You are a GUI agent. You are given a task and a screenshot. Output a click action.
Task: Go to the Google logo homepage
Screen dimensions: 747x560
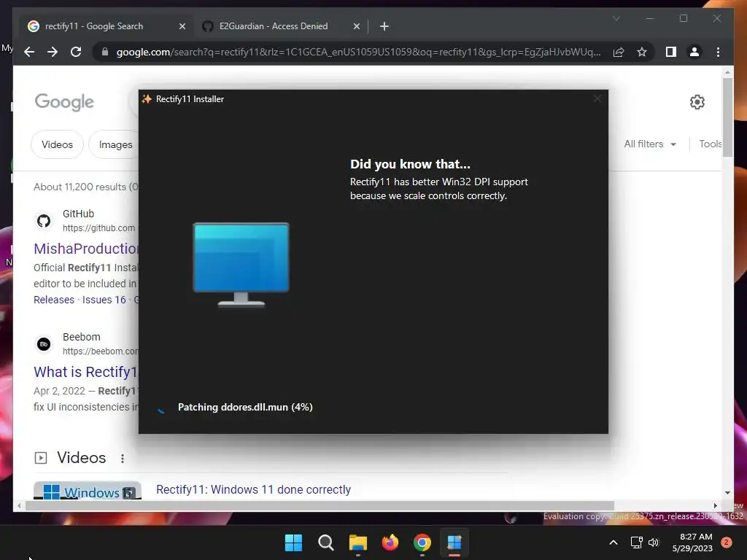pos(64,102)
